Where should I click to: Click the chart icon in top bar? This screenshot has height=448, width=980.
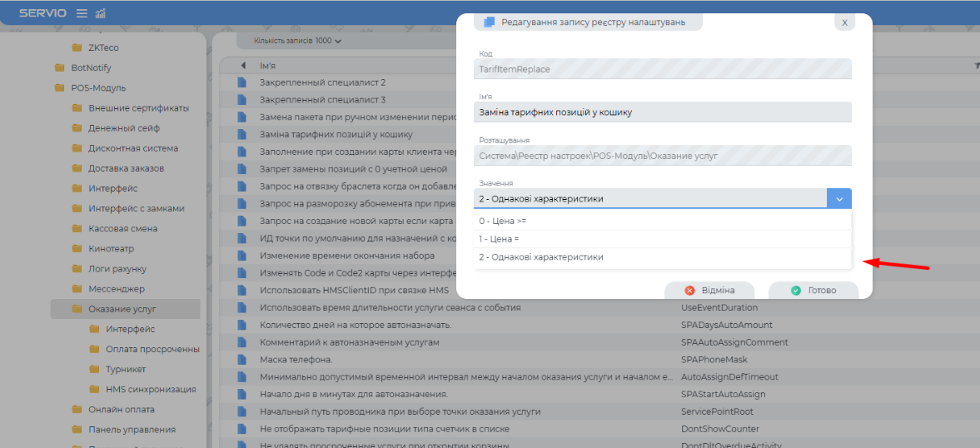[101, 13]
